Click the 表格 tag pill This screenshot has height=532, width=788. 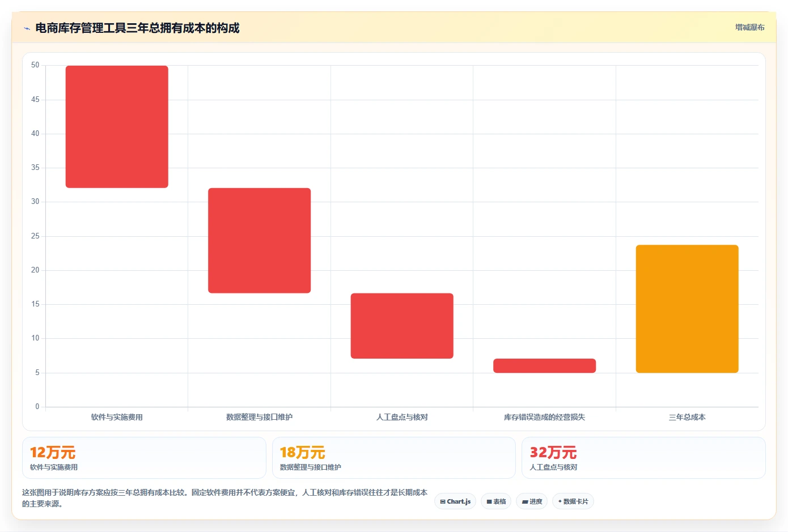click(x=496, y=501)
